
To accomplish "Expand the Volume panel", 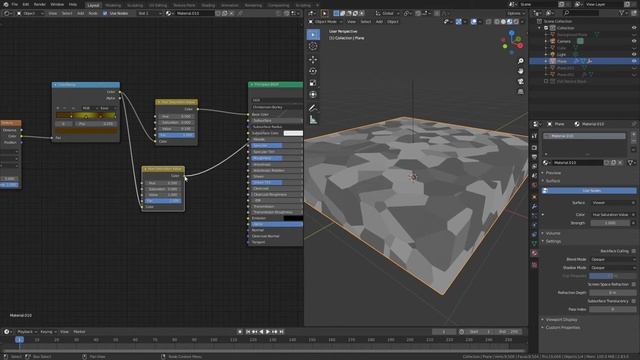I will click(x=553, y=233).
